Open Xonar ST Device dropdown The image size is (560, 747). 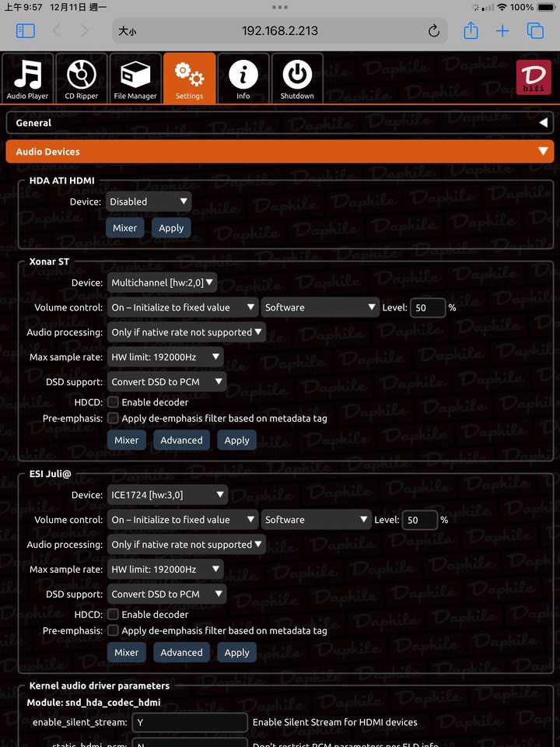[x=162, y=282]
